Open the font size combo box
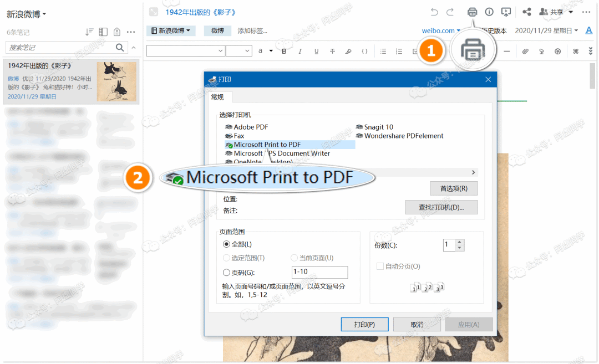 (238, 51)
